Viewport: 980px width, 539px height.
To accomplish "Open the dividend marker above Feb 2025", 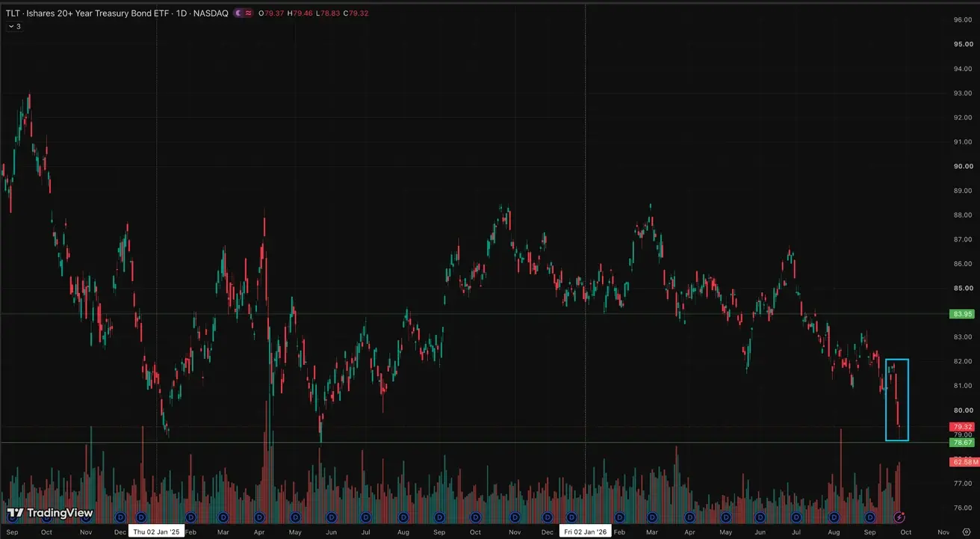I will point(190,517).
